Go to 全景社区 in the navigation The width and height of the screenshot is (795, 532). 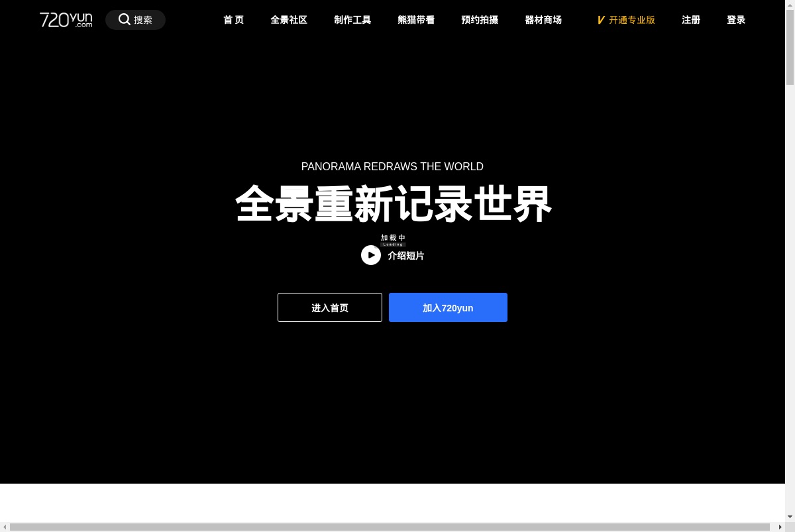[x=289, y=20]
